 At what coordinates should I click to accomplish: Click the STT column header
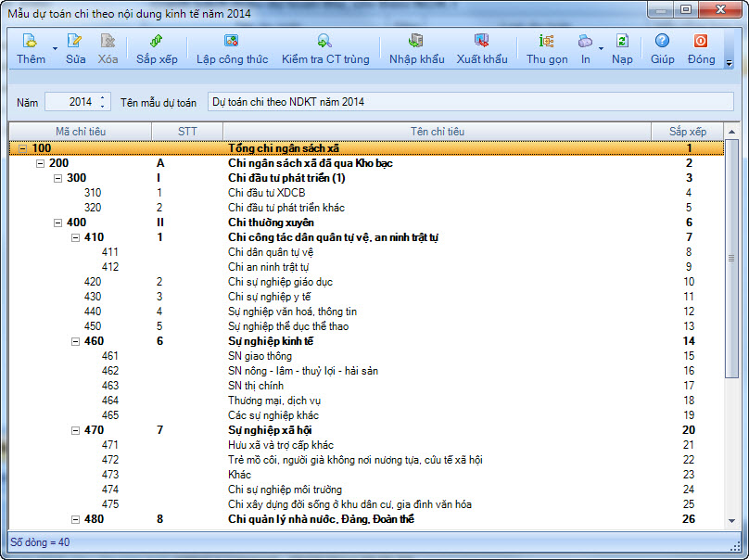click(187, 132)
